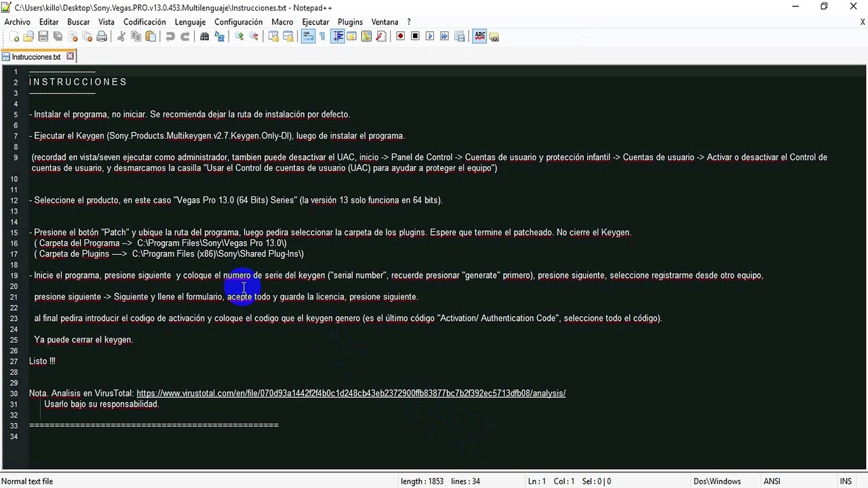Open the Ventana menu
868x488 pixels.
click(x=385, y=22)
